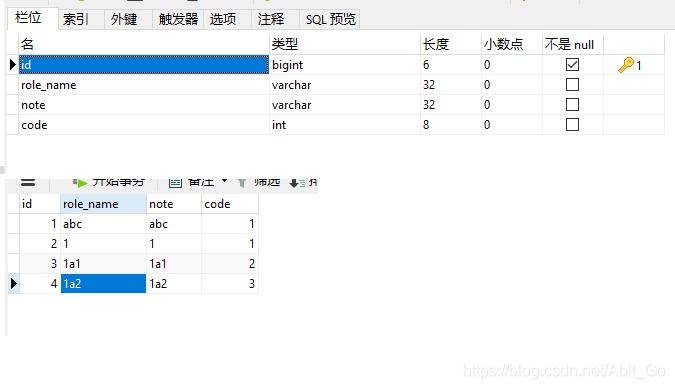Click the green begin transaction icon
Viewport: 675px width, 389px height.
tap(80, 183)
